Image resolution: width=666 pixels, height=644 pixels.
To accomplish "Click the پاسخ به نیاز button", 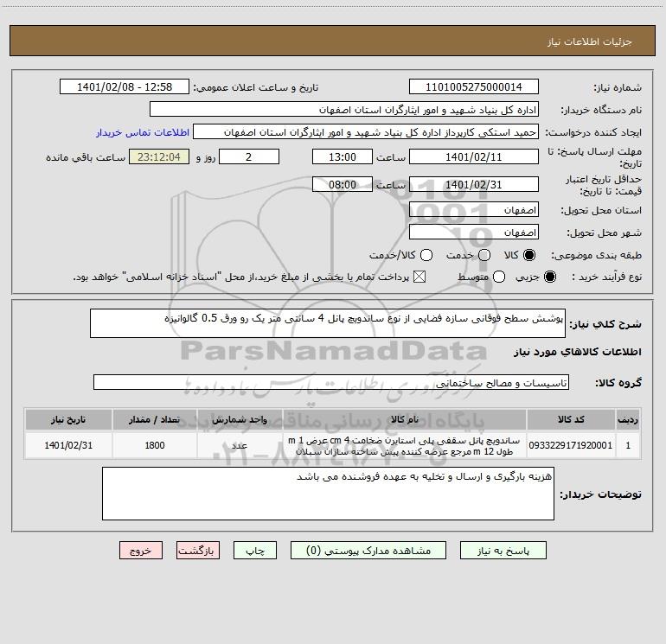I will pyautogui.click(x=503, y=551).
